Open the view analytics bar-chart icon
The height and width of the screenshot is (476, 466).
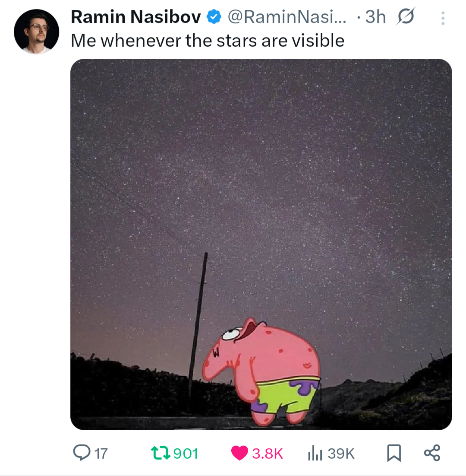pyautogui.click(x=315, y=453)
